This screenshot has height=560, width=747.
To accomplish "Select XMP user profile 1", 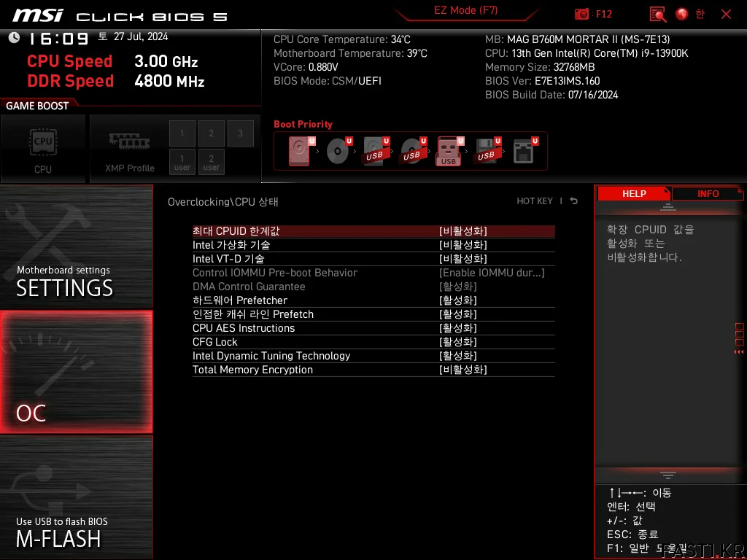I will tap(182, 163).
